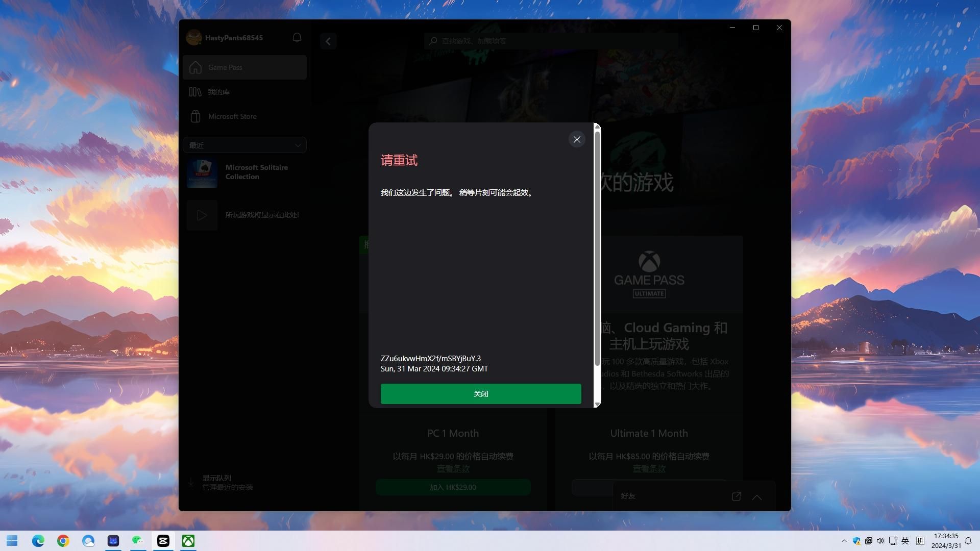This screenshot has width=980, height=551.
Task: Open 我的库 in the sidebar
Action: click(x=244, y=92)
